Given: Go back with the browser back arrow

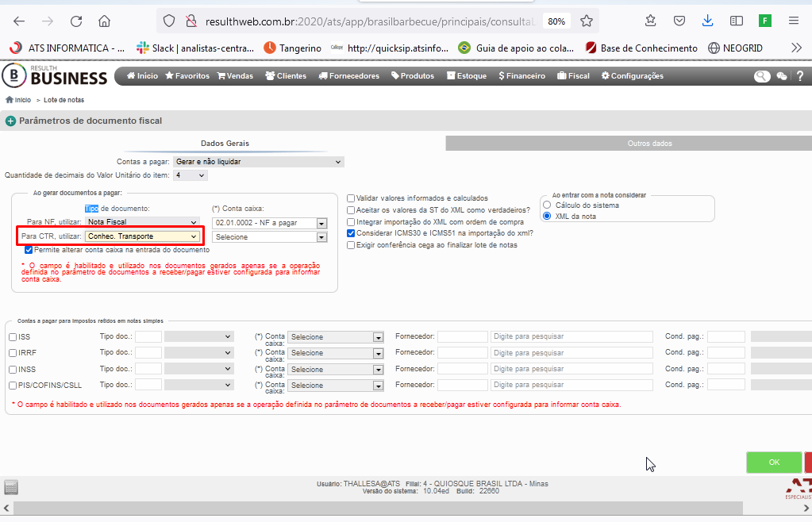Looking at the screenshot, I should (19, 21).
